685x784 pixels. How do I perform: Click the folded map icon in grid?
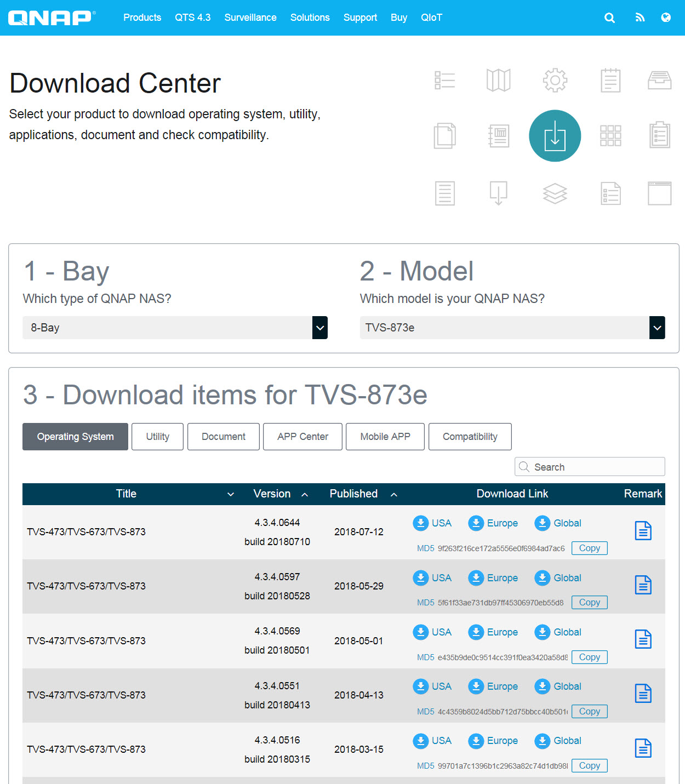(x=499, y=81)
